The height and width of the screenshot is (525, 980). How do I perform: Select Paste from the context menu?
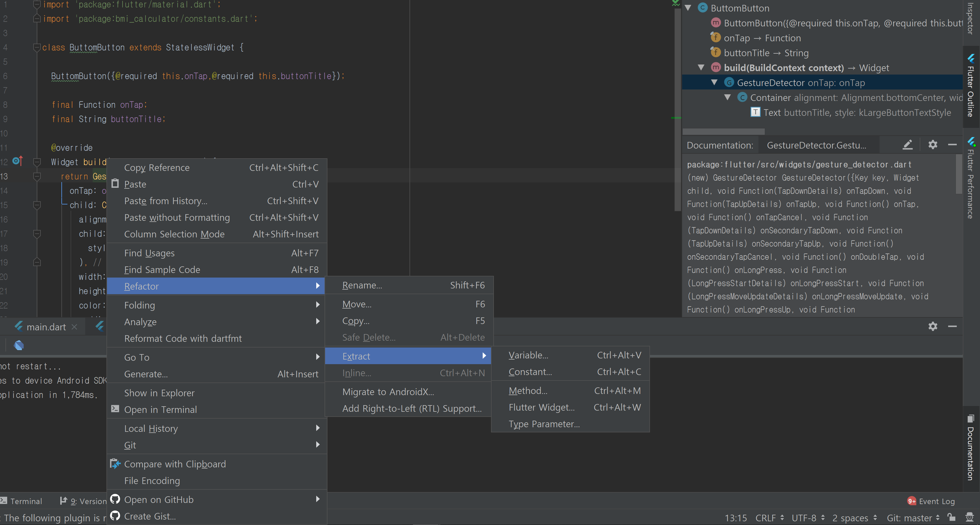[135, 184]
